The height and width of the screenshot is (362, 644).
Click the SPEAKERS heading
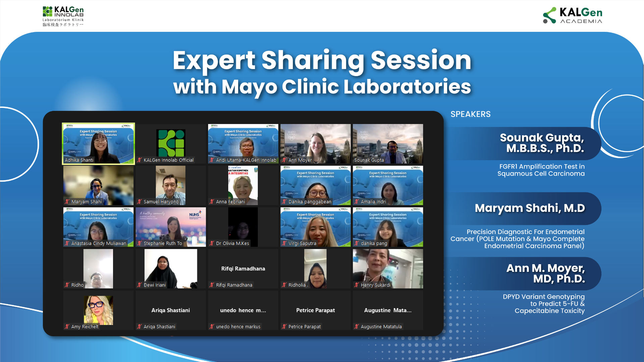point(470,114)
